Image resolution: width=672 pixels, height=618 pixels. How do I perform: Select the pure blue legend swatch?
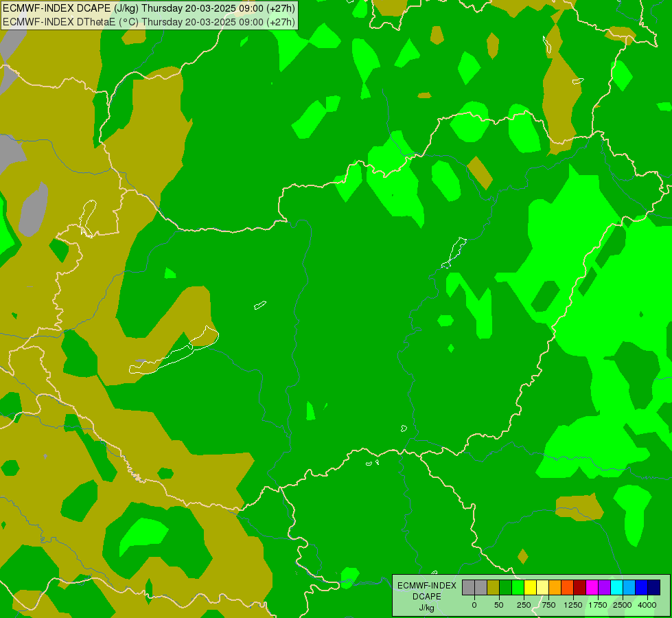641,587
